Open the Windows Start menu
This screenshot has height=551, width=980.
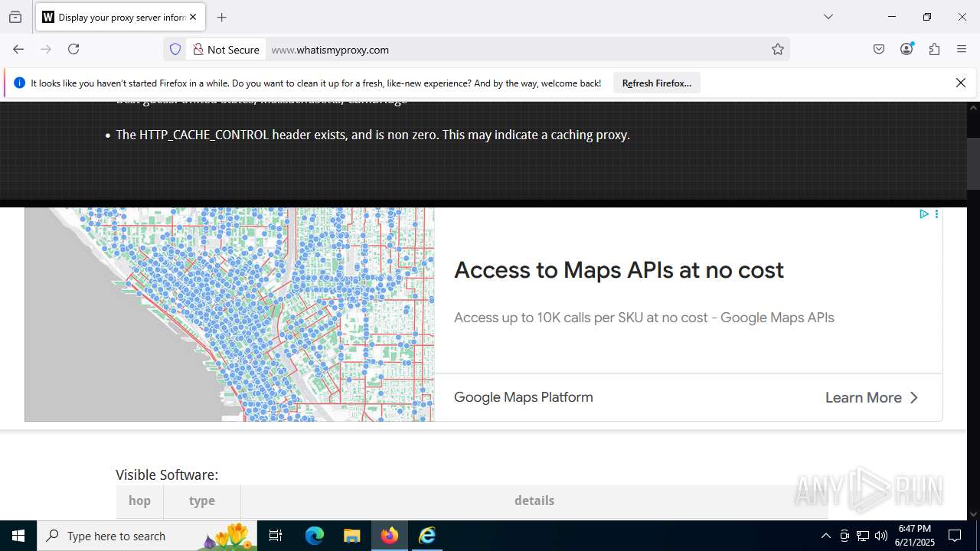coord(18,536)
